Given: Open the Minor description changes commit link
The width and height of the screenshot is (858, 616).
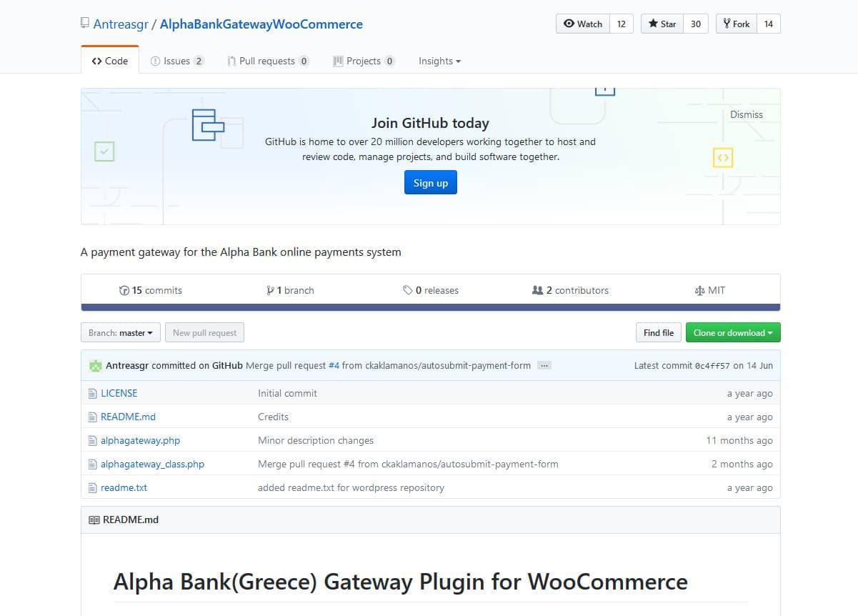Looking at the screenshot, I should pyautogui.click(x=316, y=440).
